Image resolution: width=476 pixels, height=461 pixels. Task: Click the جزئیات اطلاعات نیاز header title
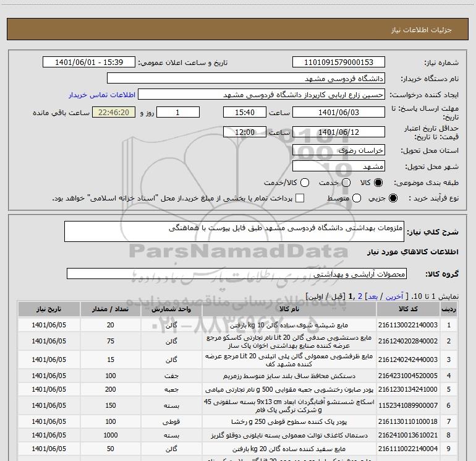coord(422,30)
